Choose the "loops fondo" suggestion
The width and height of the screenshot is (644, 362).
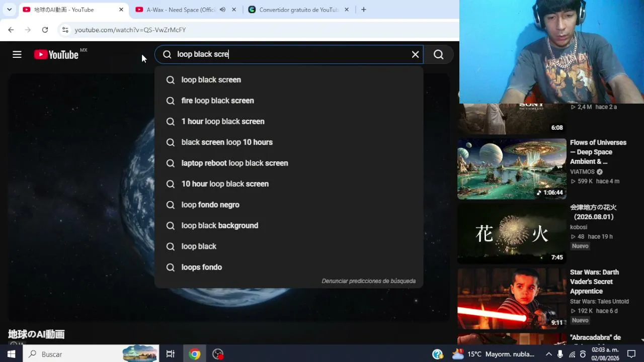[x=289, y=267]
